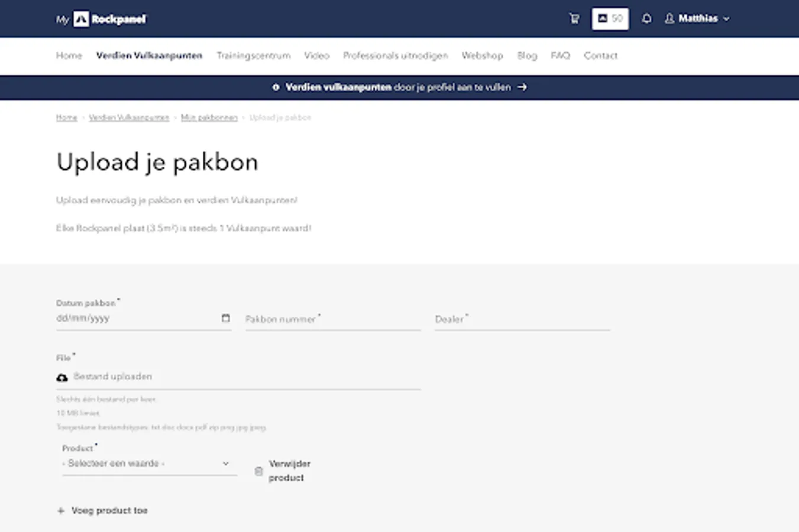
Task: Click the 'Upload je pakbon' page heading
Action: pos(157,162)
